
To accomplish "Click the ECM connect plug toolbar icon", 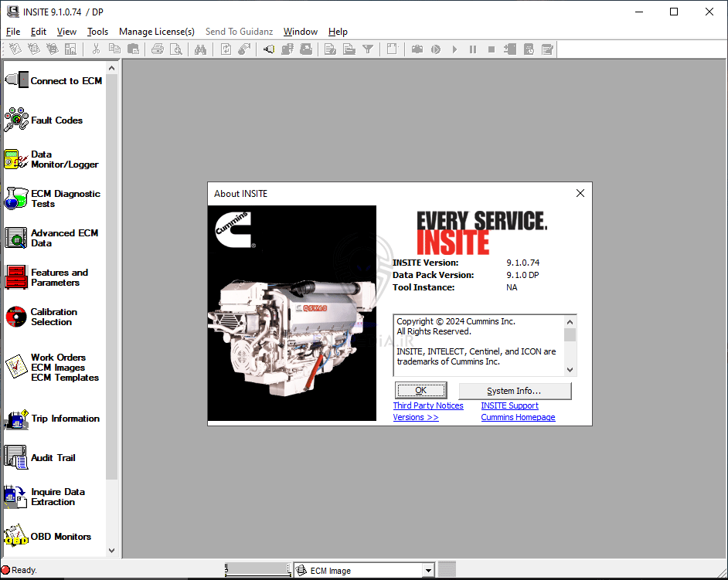I will click(269, 49).
